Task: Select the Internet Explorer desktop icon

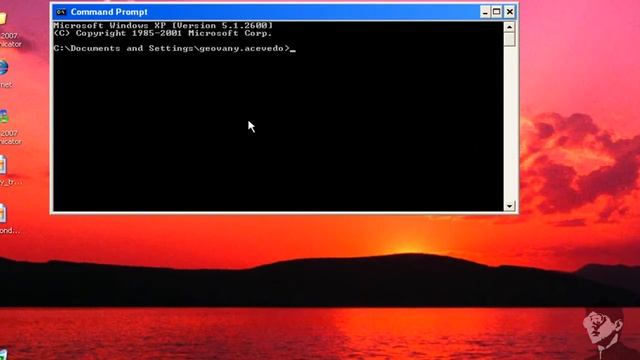Action: (x=3, y=68)
